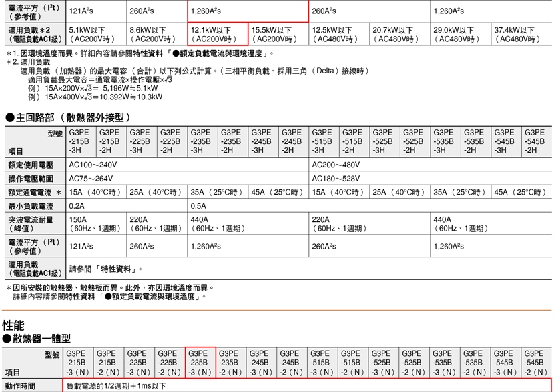554x392 pixels.
Task: Select column header G3PE-515B-3H
Action: 324,141
